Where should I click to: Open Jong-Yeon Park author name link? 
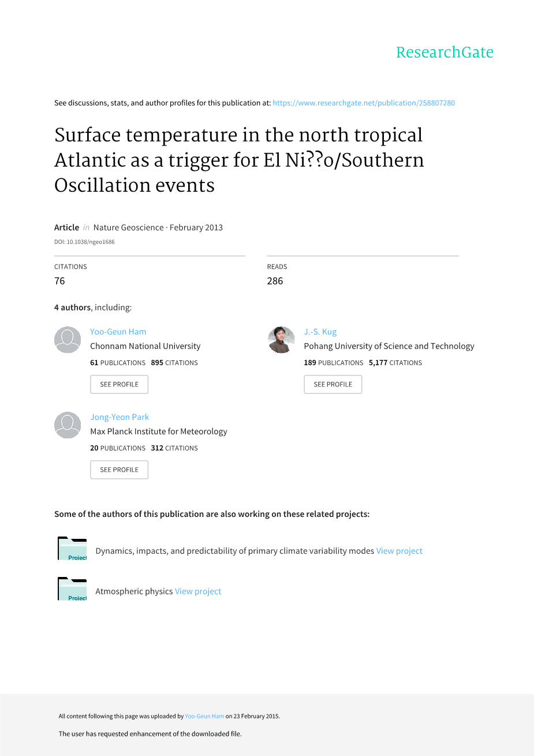(120, 417)
